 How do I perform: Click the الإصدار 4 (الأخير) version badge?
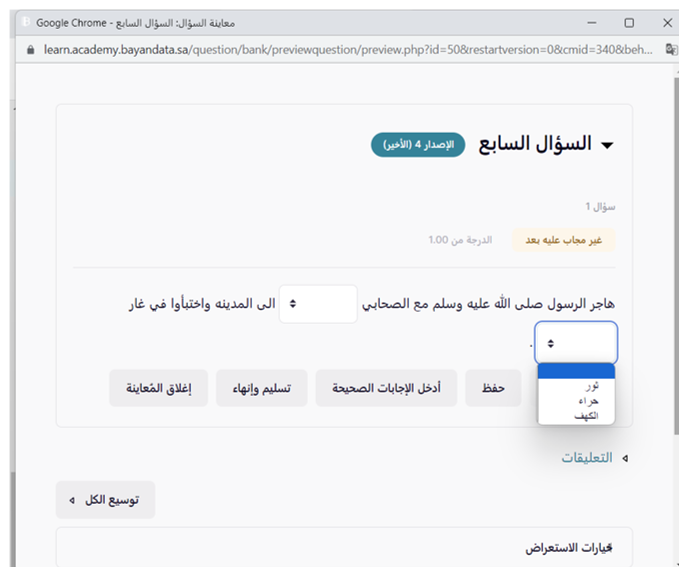(418, 145)
